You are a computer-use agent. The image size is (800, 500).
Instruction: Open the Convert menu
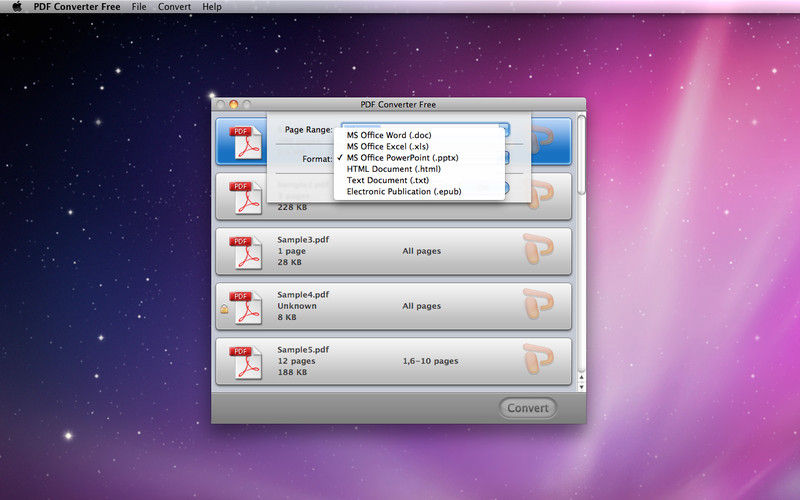click(x=174, y=7)
